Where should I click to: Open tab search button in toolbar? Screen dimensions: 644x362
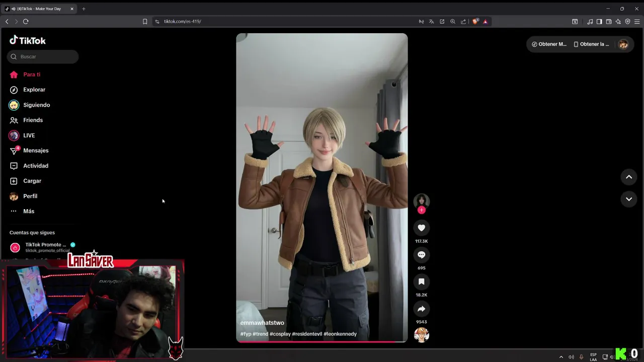575,22
